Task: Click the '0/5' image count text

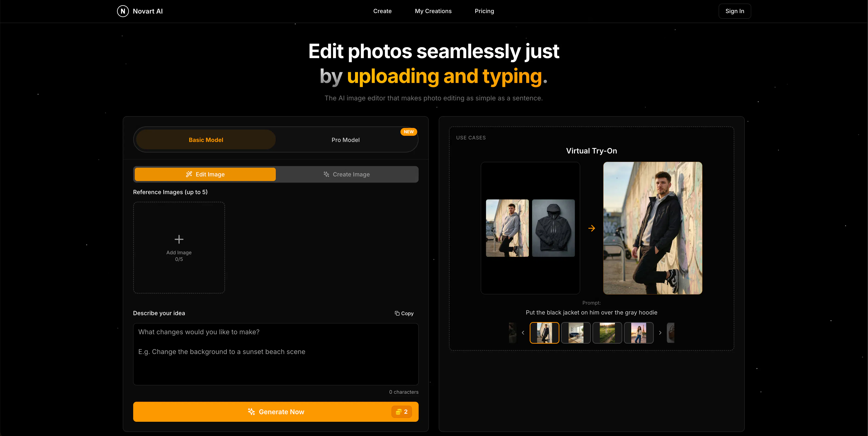Action: point(179,259)
